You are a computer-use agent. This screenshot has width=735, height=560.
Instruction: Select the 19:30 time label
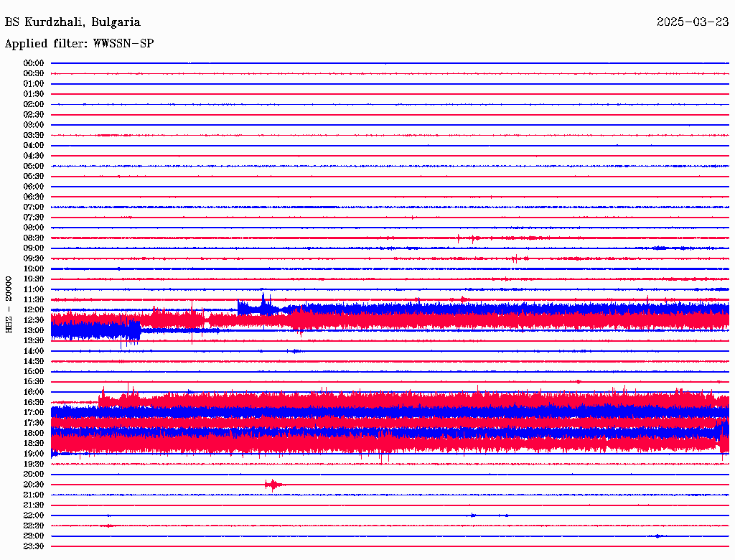coord(34,465)
